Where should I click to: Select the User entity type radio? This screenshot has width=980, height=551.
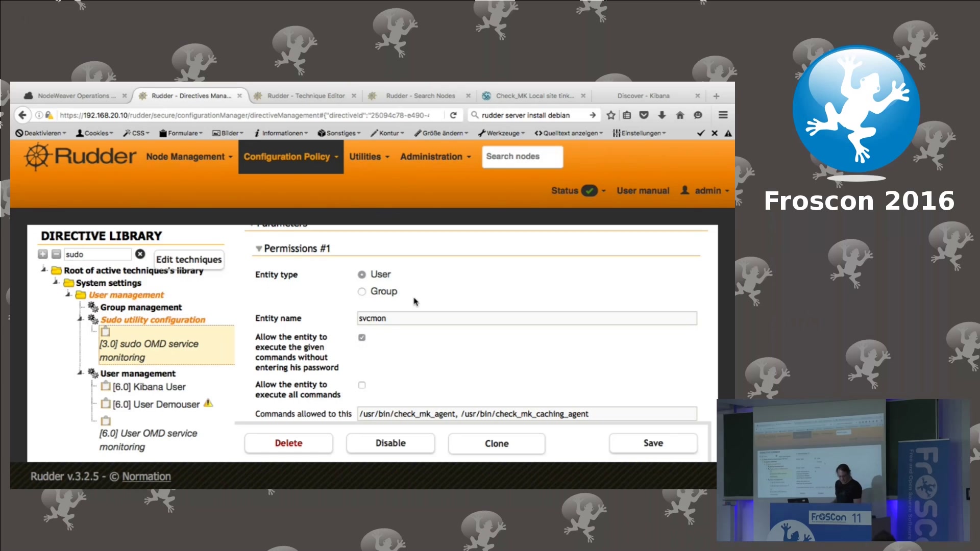coord(362,274)
